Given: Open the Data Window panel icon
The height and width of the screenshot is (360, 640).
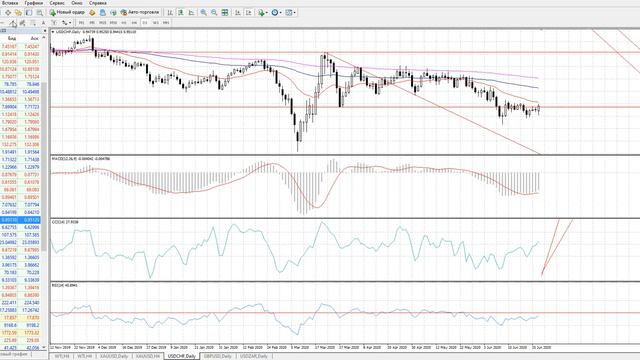Looking at the screenshot, I should 8,13.
